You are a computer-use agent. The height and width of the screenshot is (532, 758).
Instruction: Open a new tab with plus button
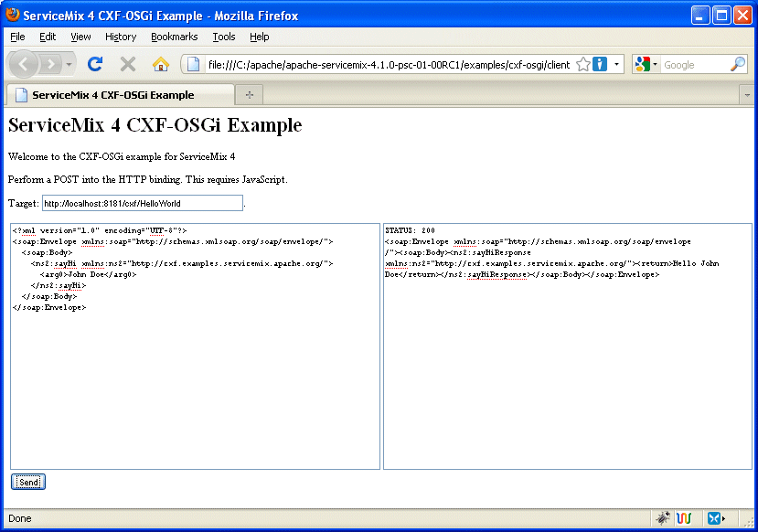tap(250, 95)
